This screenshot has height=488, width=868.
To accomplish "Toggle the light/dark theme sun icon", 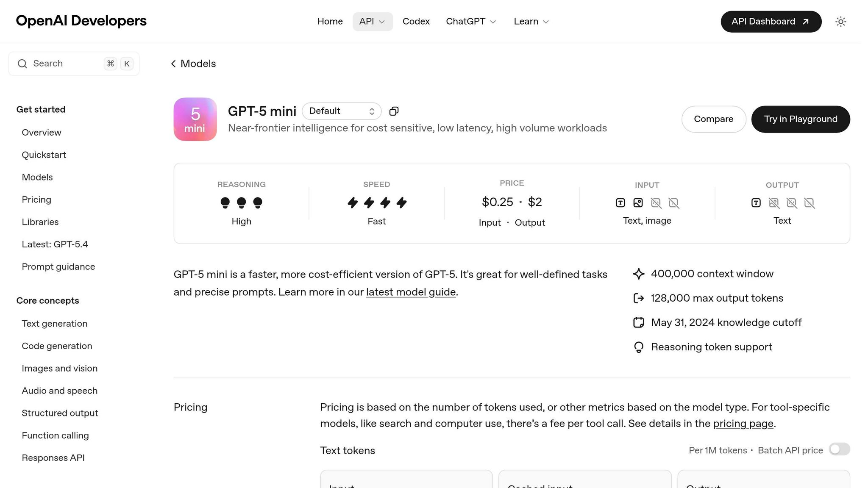I will pyautogui.click(x=840, y=22).
